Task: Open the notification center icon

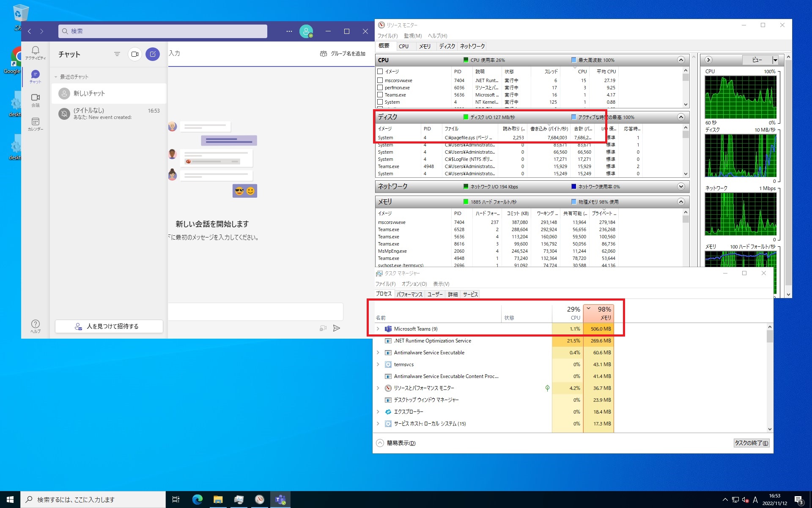Action: point(798,500)
